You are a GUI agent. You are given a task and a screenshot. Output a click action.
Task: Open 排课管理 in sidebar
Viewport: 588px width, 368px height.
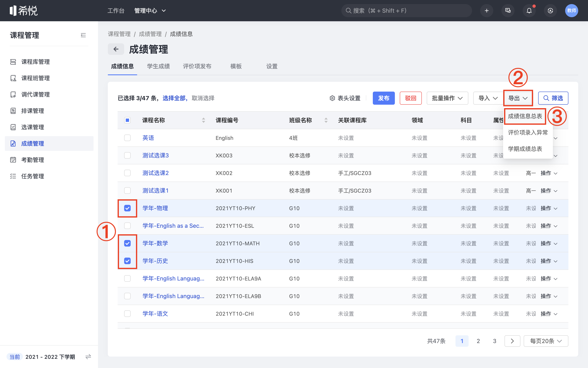(49, 111)
